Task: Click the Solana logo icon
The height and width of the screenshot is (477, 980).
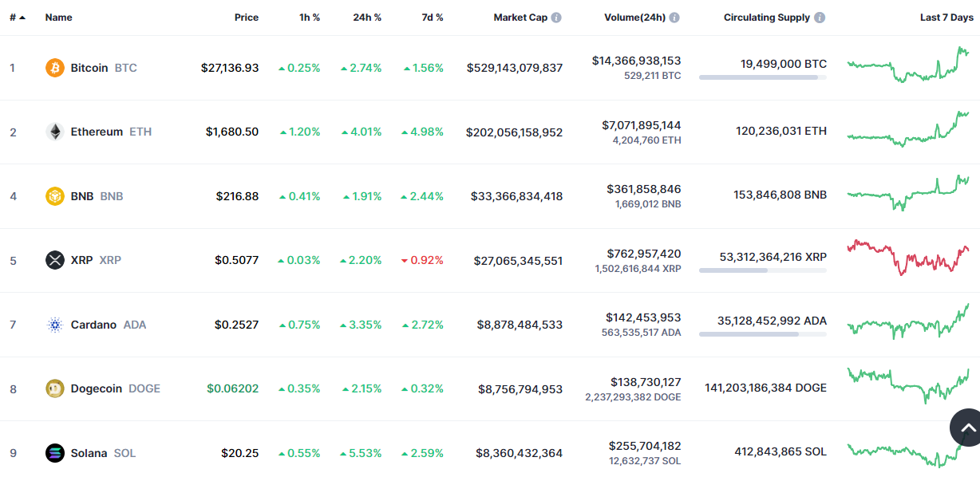Action: 55,453
